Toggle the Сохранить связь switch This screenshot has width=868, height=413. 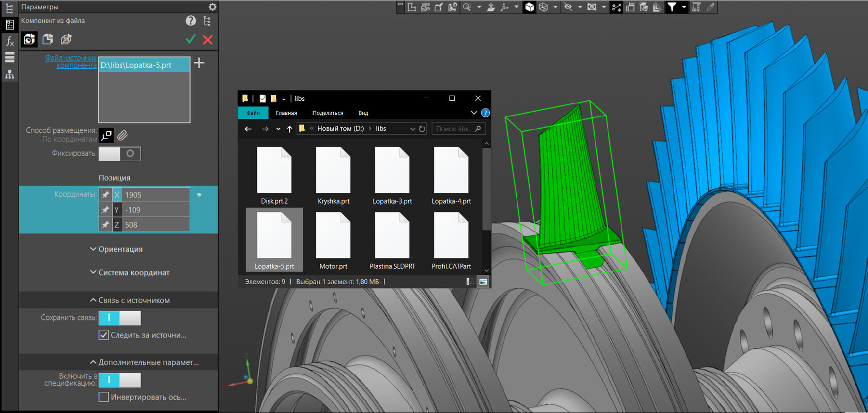pyautogui.click(x=119, y=318)
